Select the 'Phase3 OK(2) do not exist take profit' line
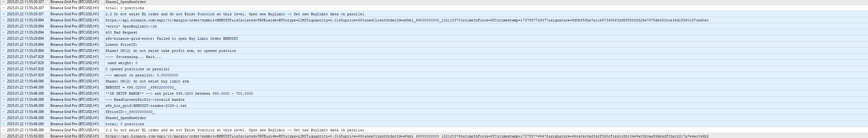868x138 pixels. click(171, 51)
